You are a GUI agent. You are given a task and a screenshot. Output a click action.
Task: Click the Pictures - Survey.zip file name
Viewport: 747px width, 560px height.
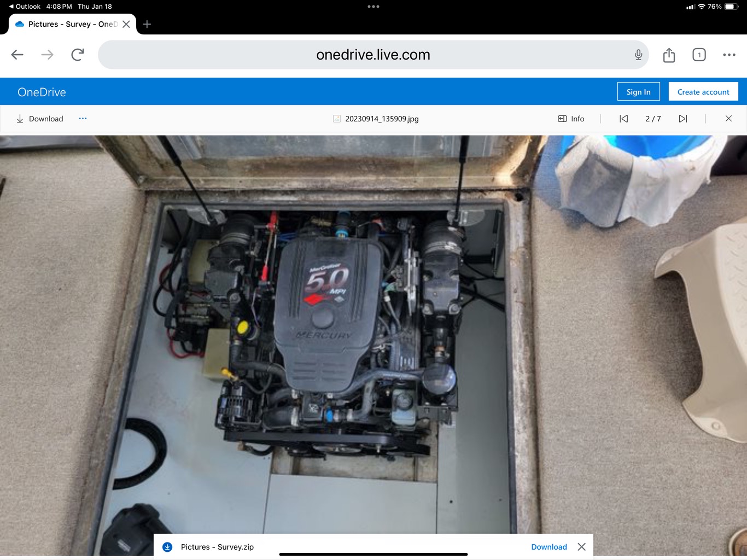tap(217, 547)
